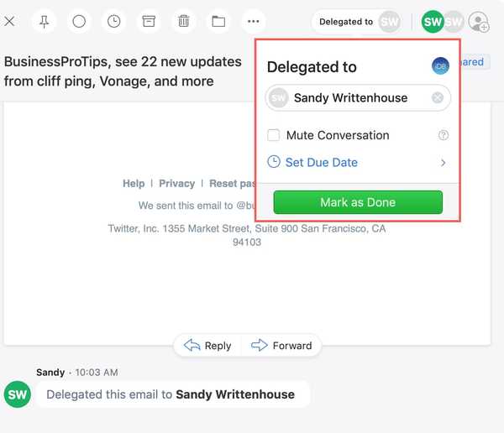Forward the email

click(x=281, y=346)
